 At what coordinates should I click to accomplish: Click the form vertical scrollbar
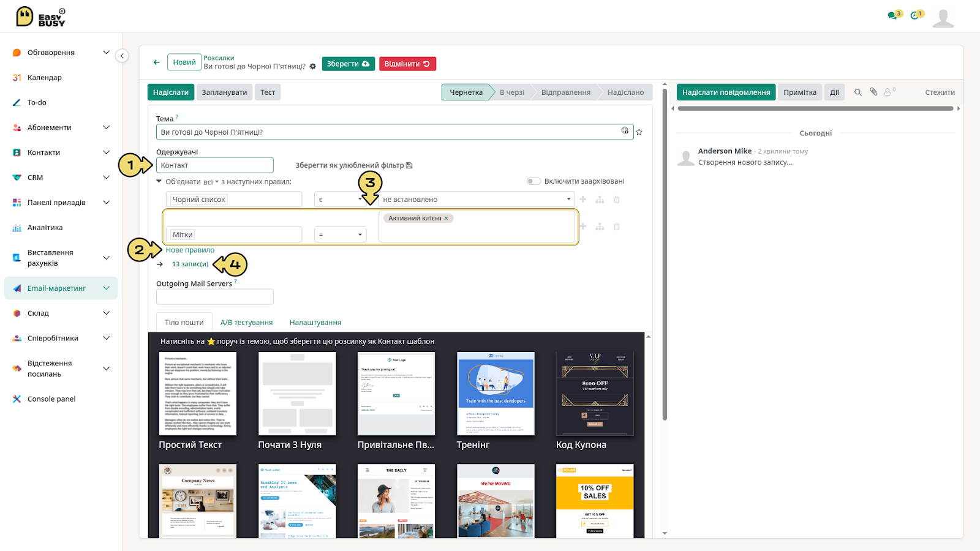pos(665,254)
